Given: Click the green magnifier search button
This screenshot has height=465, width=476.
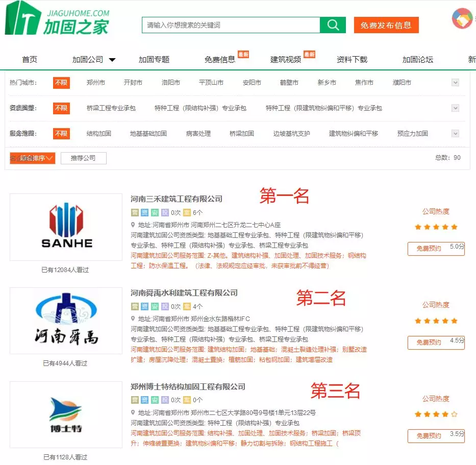Looking at the screenshot, I should 333,25.
